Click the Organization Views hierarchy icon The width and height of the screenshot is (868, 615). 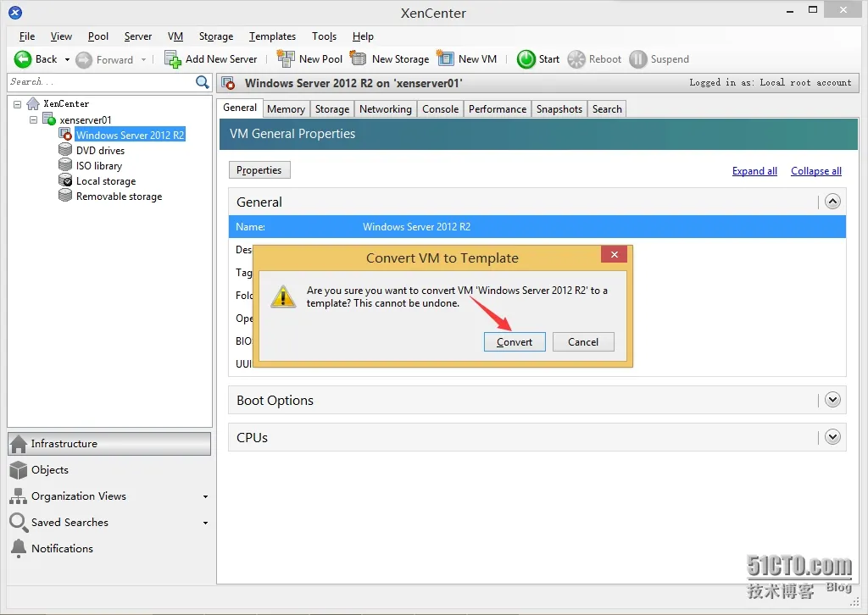(19, 496)
